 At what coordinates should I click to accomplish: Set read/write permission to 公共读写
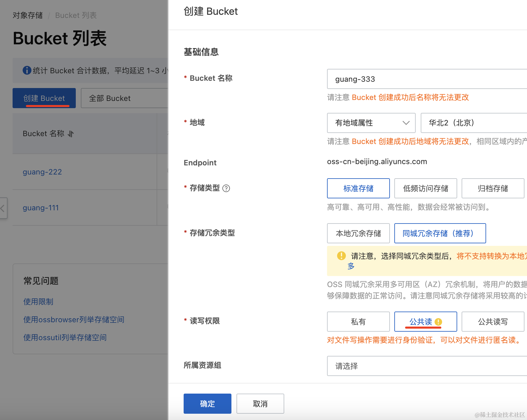tap(492, 322)
